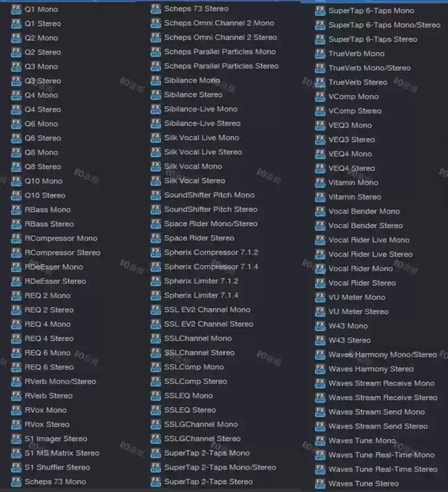Viewport: 448px width, 492px height.
Task: Click the FX icon next to S1 Imager Stereo
Action: click(16, 439)
